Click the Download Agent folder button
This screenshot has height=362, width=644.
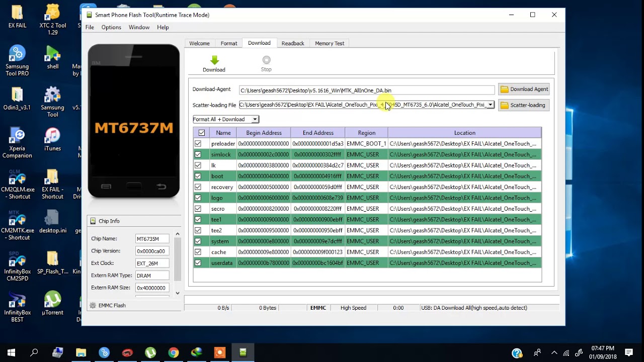click(x=524, y=89)
